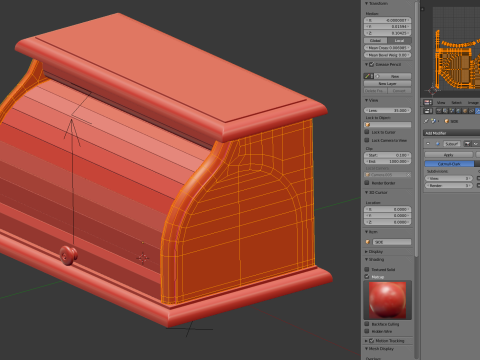
Task: Expand the Motion Tracking panel
Action: tap(367, 341)
